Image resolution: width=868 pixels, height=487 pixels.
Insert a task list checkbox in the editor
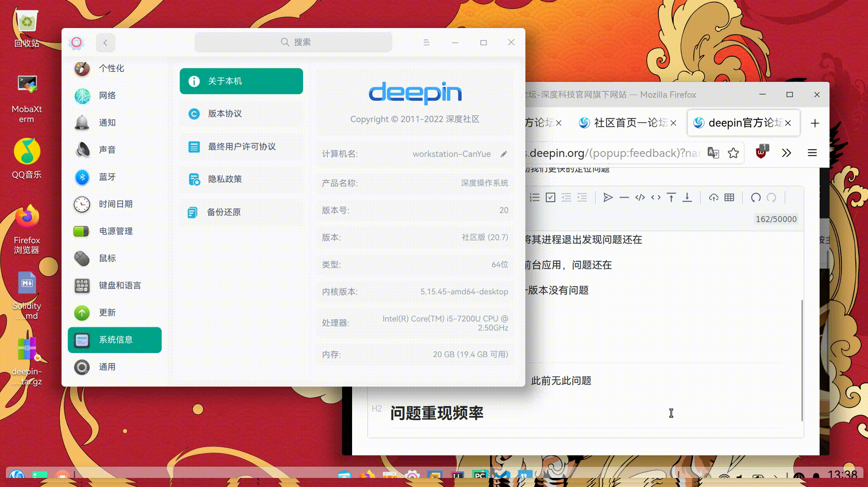[550, 197]
